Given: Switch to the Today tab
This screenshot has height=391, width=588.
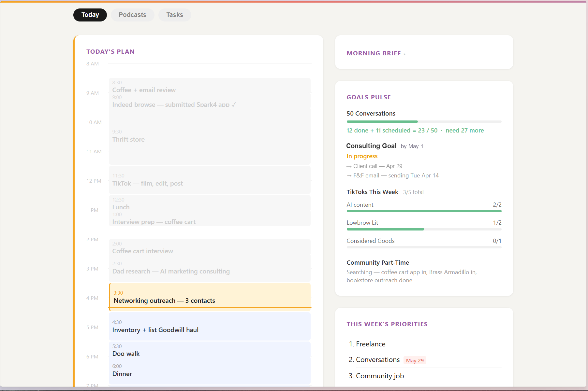Looking at the screenshot, I should pyautogui.click(x=90, y=15).
